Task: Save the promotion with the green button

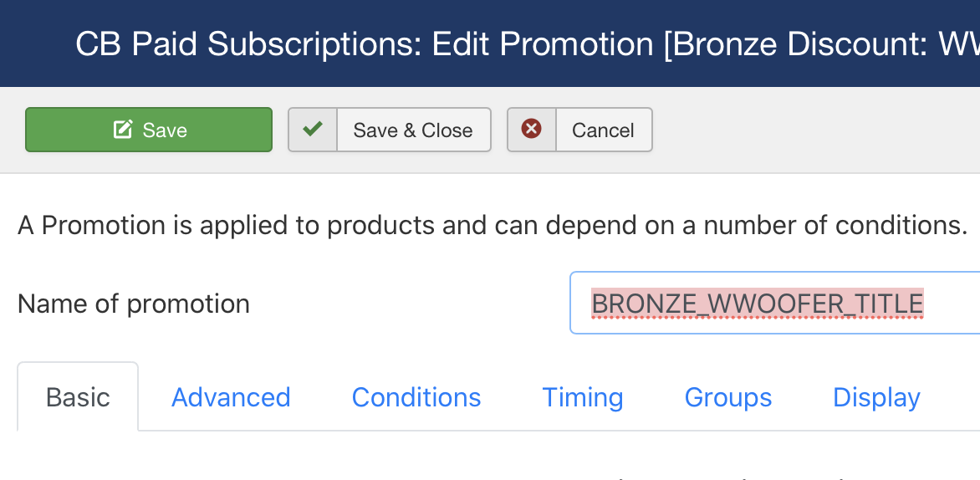Action: tap(149, 130)
